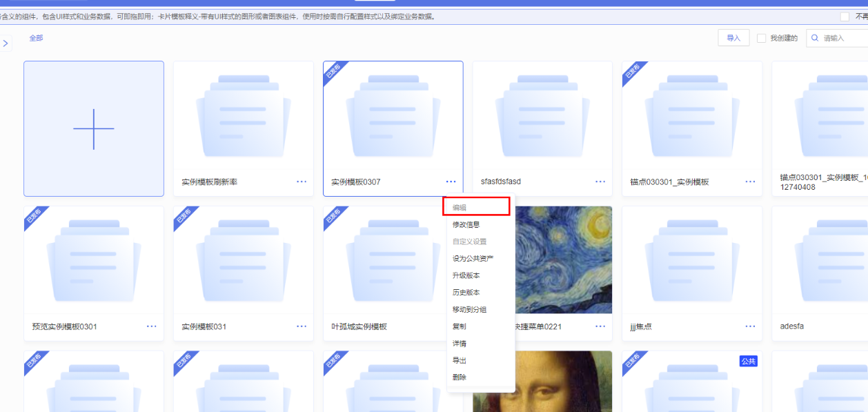Click the plus card to create new template

tap(94, 129)
